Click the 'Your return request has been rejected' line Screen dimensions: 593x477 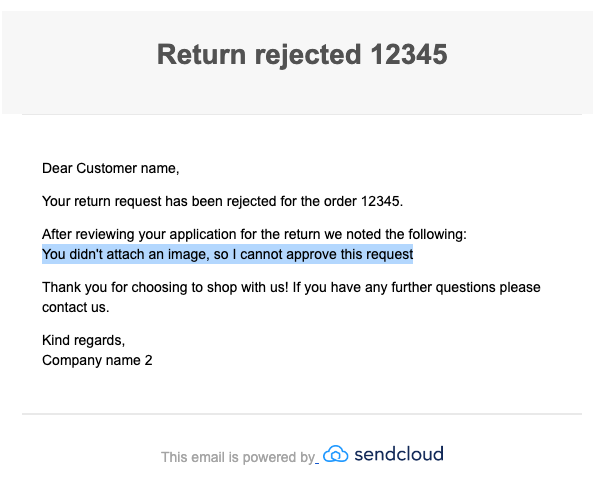(x=222, y=201)
